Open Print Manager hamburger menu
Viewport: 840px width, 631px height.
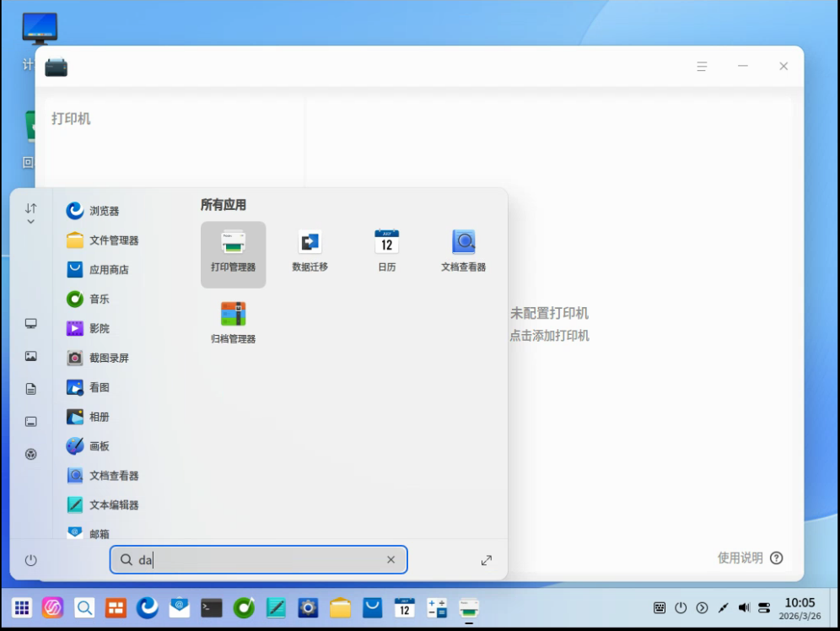click(702, 67)
